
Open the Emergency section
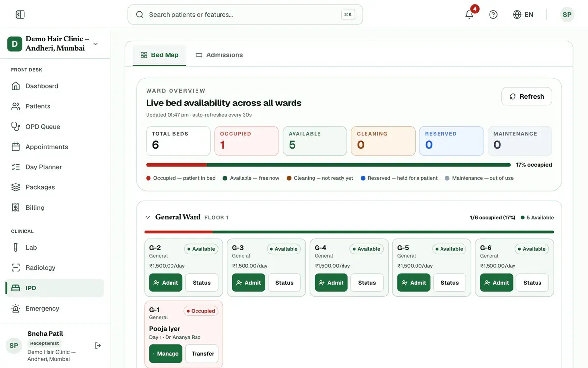pos(55,309)
